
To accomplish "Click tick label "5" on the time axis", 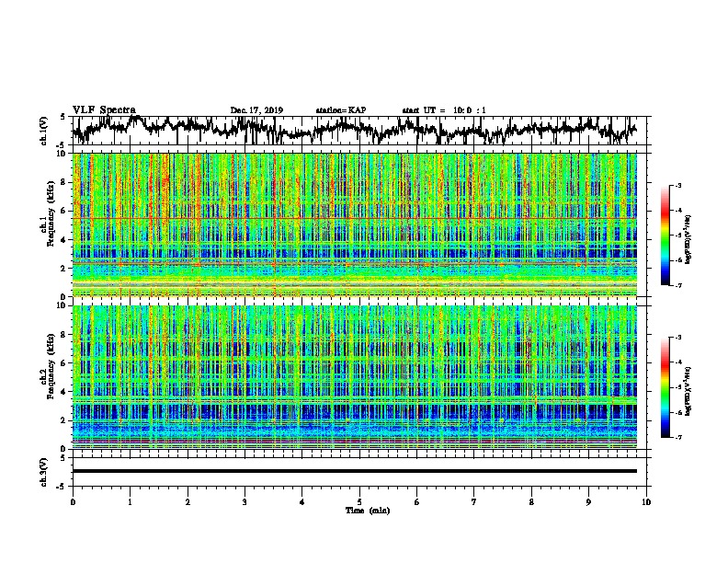I will (x=359, y=502).
